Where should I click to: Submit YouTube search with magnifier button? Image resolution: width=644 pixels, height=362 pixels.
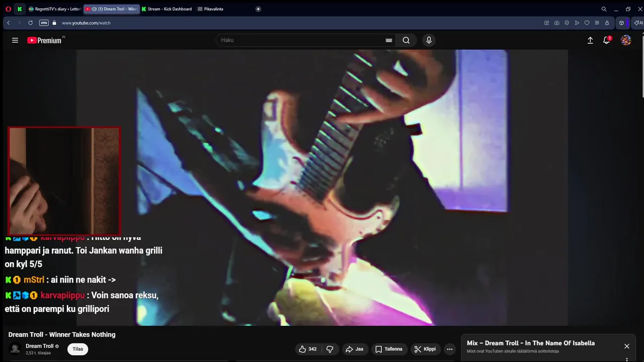(406, 40)
